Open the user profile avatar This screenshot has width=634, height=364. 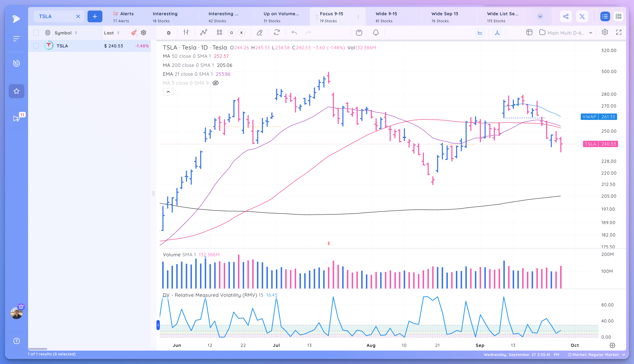click(17, 313)
